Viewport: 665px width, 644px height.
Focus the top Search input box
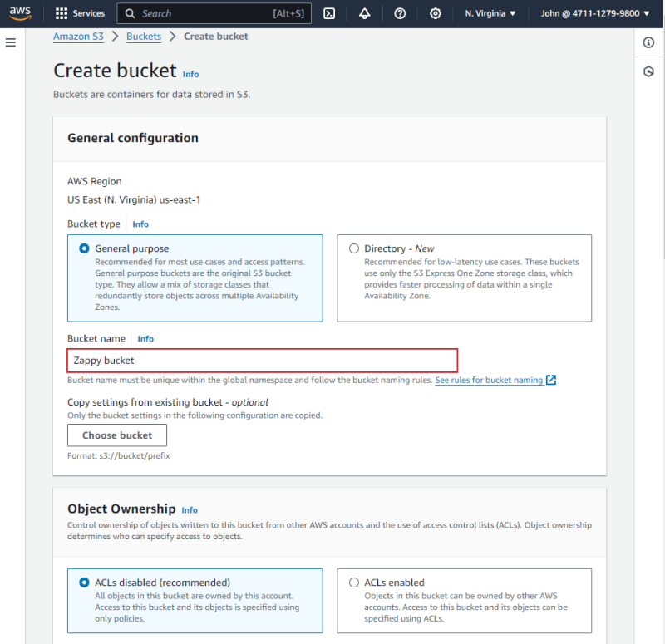point(214,13)
